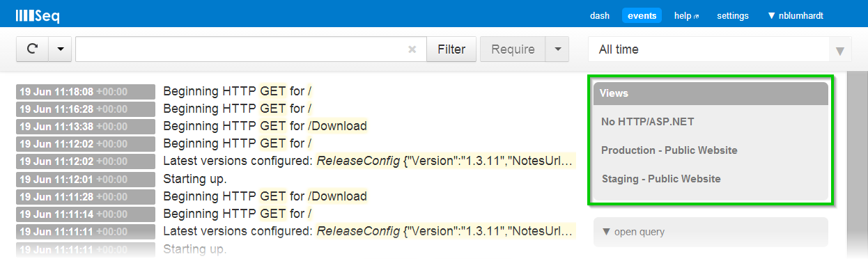Open the dropdown beside the refresh button

click(61, 49)
